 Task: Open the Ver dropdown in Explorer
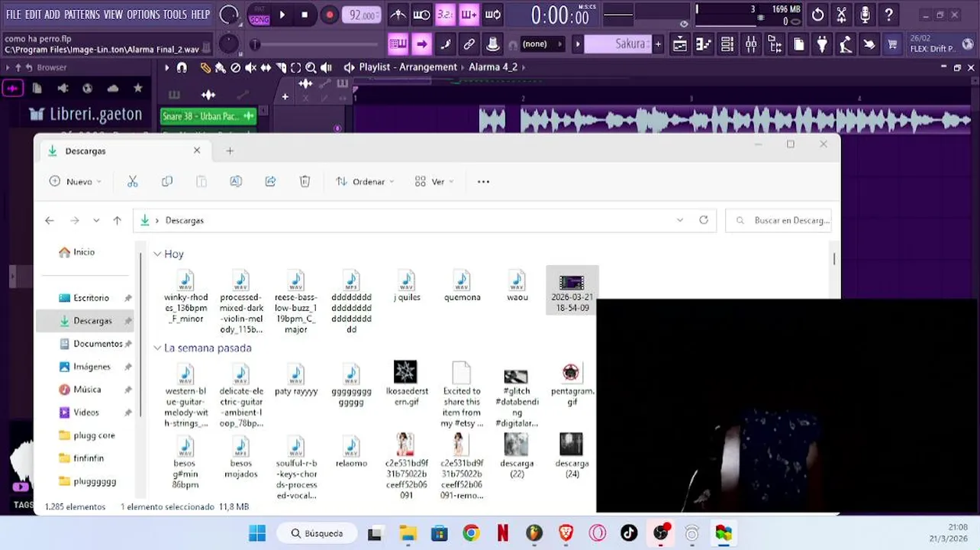[434, 182]
